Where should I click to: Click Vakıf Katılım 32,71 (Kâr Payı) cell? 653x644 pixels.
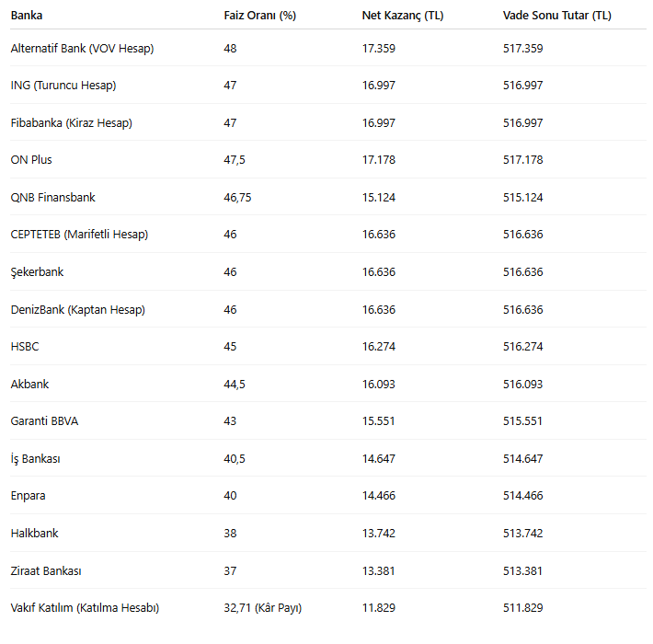tap(262, 608)
